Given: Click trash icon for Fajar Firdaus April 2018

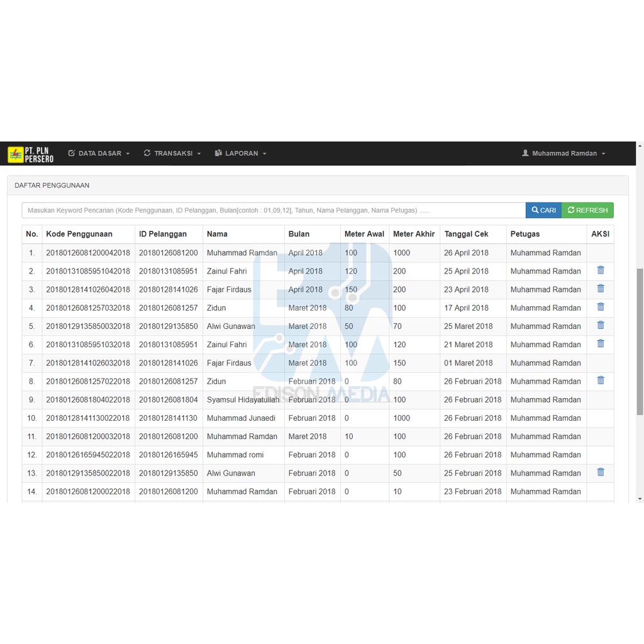Looking at the screenshot, I should pyautogui.click(x=600, y=289).
